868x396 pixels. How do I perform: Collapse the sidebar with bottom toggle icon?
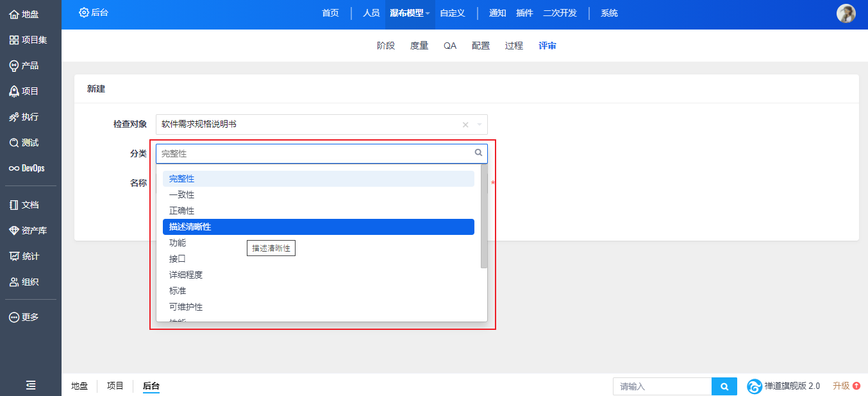(31, 385)
